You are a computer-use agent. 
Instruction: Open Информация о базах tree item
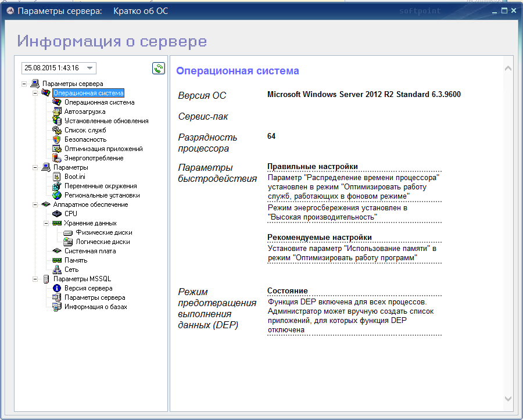click(x=96, y=307)
